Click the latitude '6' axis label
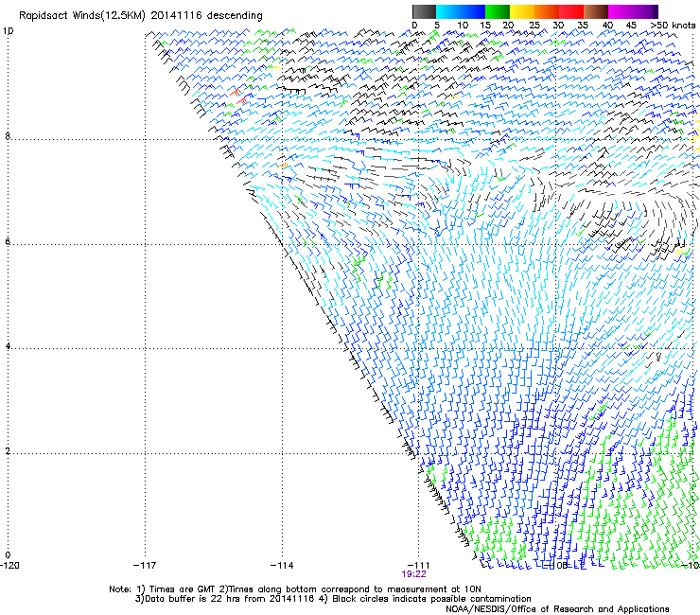The image size is (700, 615). (8, 241)
